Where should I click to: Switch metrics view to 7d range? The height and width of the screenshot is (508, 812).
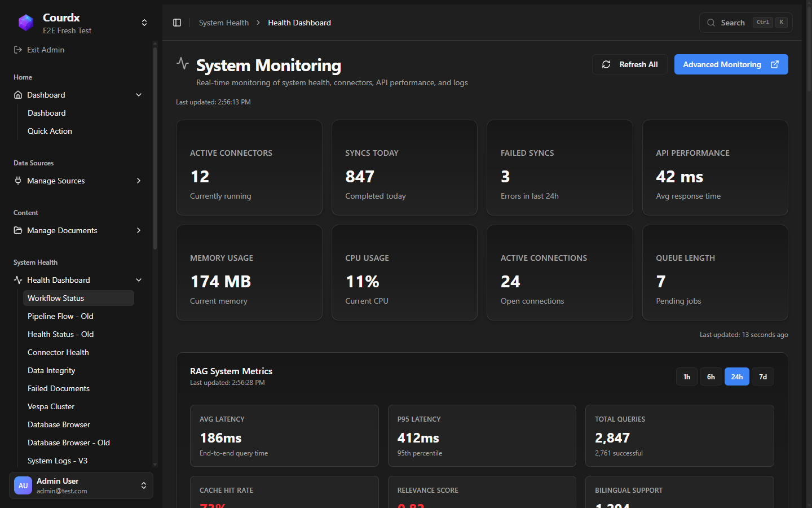pos(762,376)
